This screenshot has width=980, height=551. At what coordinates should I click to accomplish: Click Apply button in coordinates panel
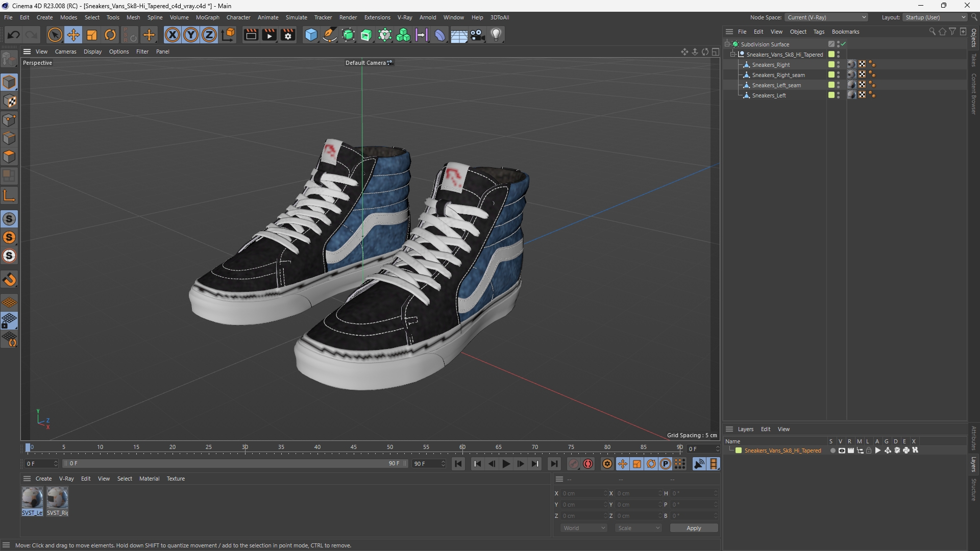(x=694, y=528)
